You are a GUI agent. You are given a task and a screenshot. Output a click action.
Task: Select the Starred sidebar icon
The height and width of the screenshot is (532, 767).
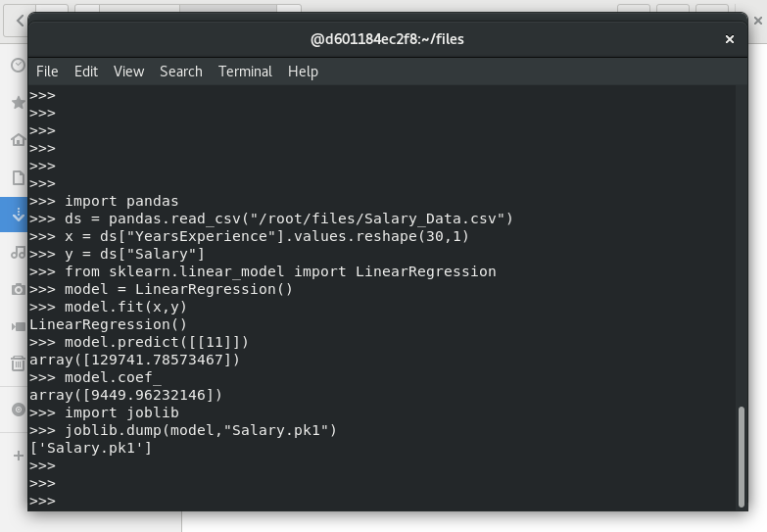19,102
